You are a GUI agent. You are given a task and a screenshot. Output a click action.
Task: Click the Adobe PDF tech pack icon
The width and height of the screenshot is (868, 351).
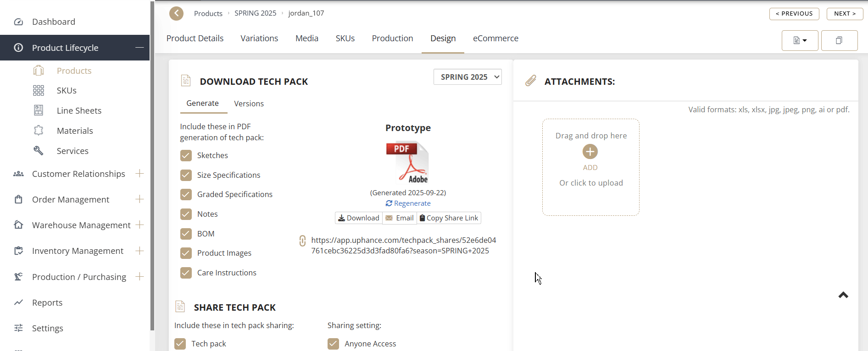tap(407, 162)
